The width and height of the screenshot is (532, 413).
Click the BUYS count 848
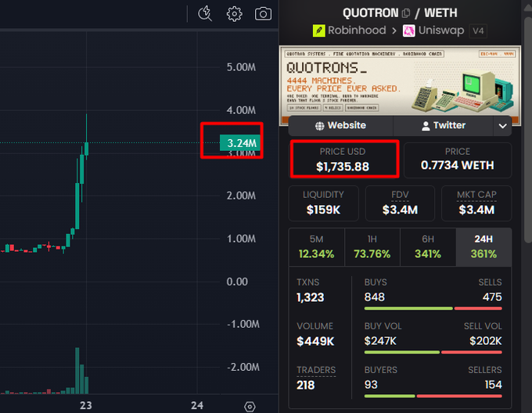pos(374,297)
